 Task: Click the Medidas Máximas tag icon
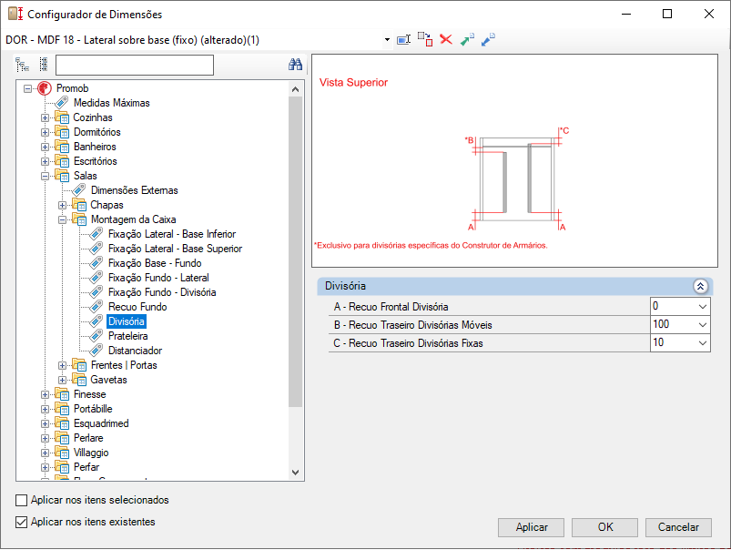tap(62, 103)
